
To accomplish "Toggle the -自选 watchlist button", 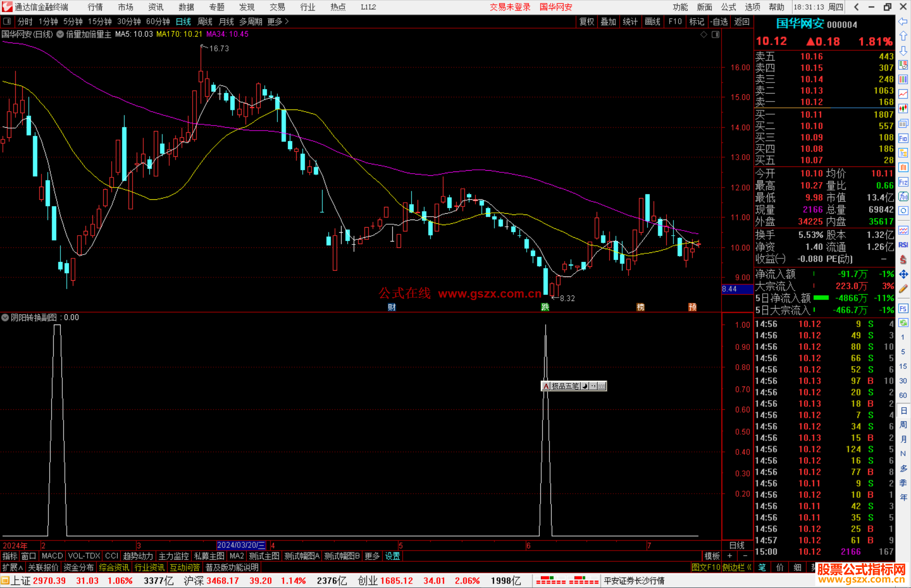I will [x=719, y=21].
